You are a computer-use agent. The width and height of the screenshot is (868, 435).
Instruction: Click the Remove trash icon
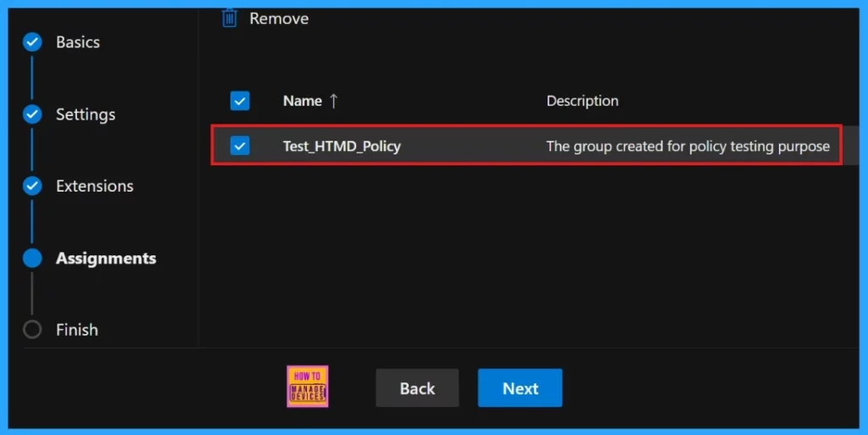tap(229, 19)
